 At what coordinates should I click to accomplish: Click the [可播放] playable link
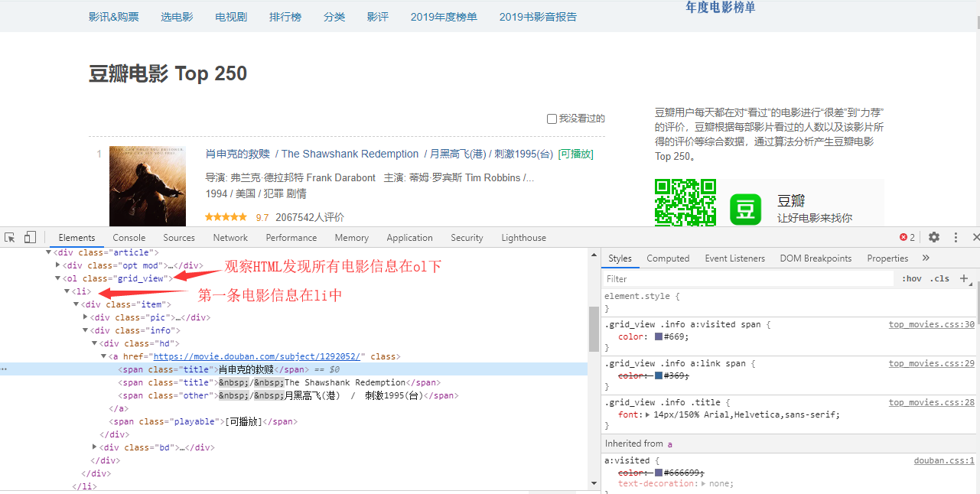pyautogui.click(x=575, y=154)
